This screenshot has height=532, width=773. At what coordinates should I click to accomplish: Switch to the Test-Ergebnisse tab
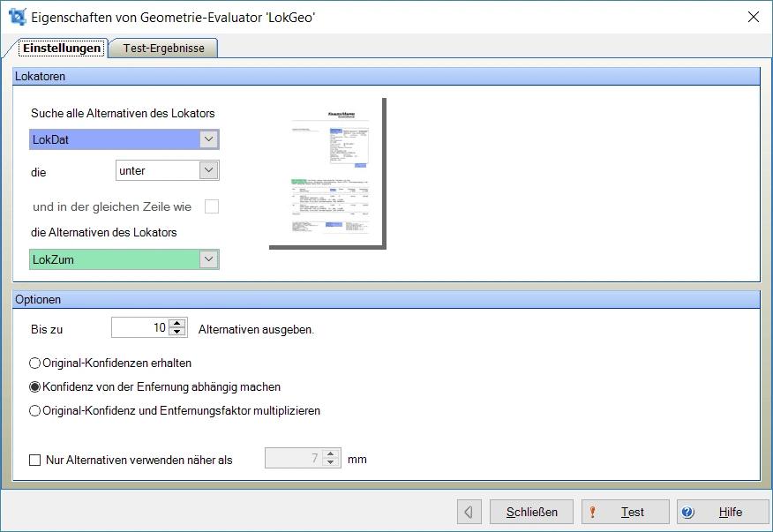point(163,49)
